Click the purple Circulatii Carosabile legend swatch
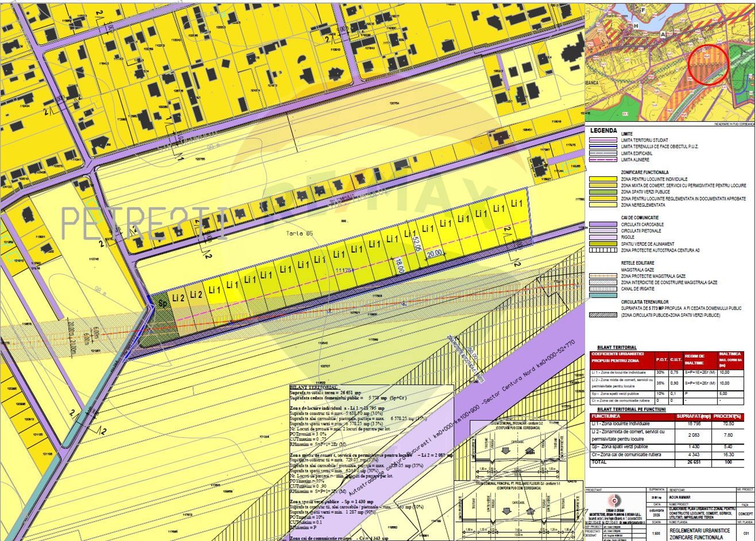 coord(602,224)
